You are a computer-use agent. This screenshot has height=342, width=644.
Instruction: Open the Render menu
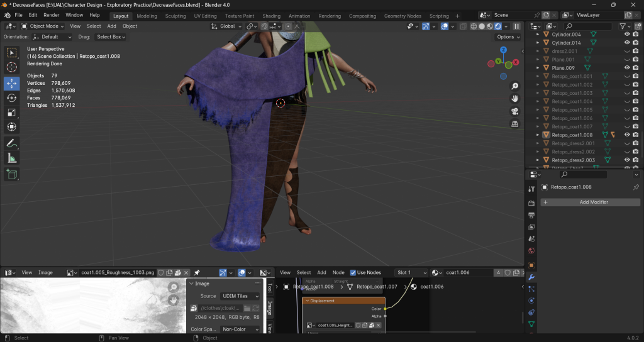click(52, 15)
